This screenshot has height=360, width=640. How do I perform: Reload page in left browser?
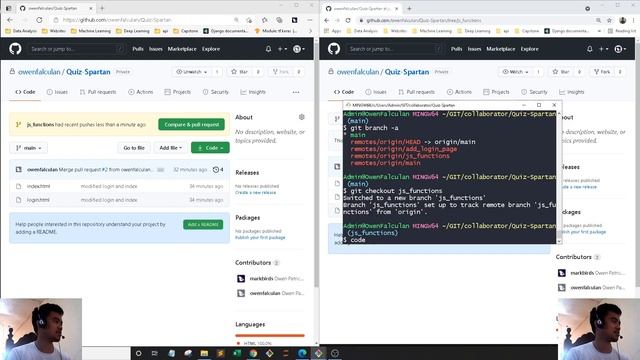click(x=39, y=20)
